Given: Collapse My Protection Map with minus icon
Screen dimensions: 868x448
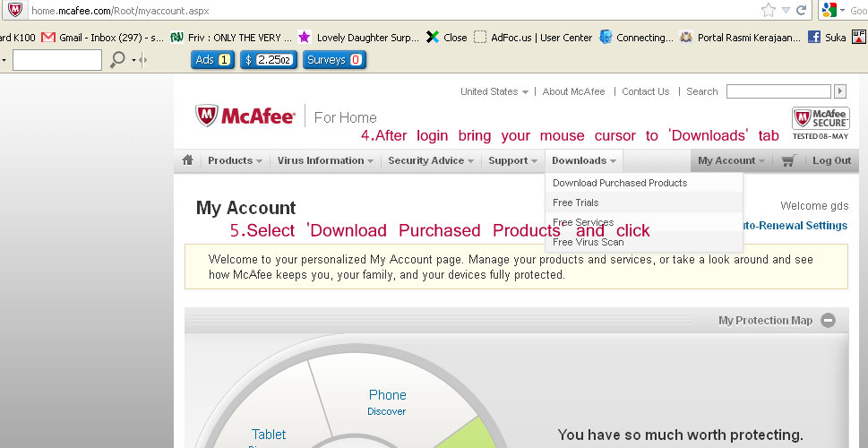Looking at the screenshot, I should [x=829, y=320].
